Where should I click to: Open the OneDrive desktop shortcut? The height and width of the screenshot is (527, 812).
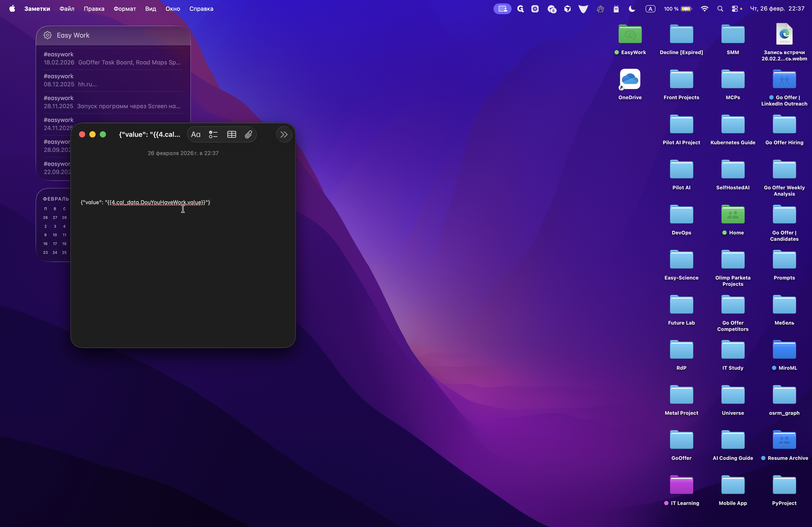click(x=630, y=79)
